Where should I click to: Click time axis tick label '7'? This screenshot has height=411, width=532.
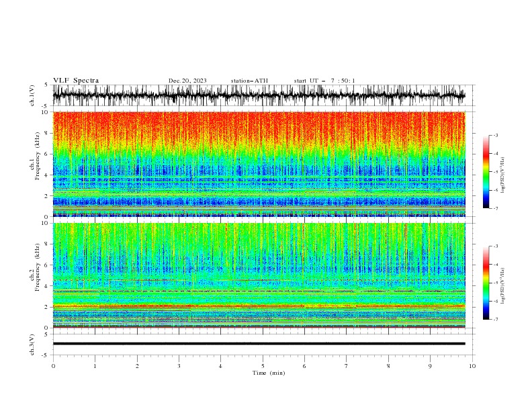click(x=347, y=366)
